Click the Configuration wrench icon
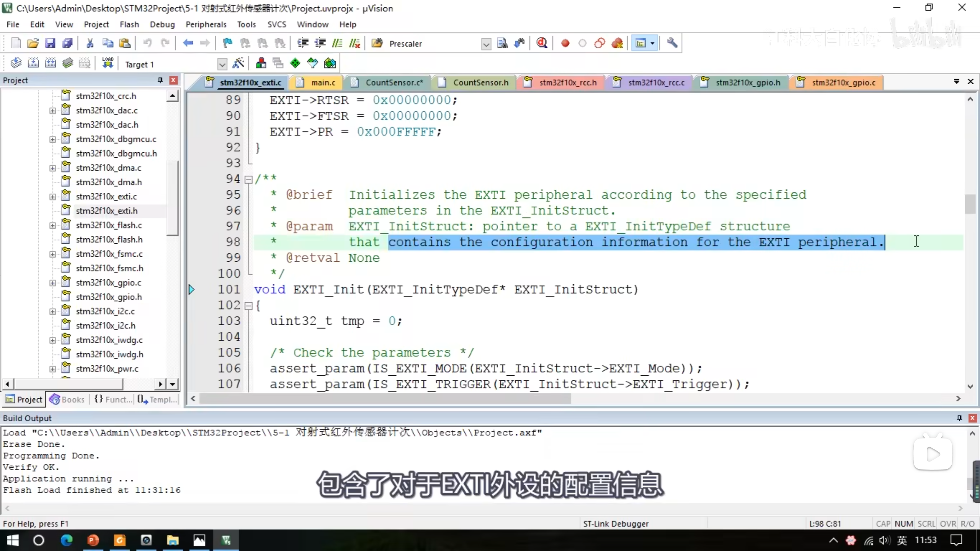 coord(672,43)
